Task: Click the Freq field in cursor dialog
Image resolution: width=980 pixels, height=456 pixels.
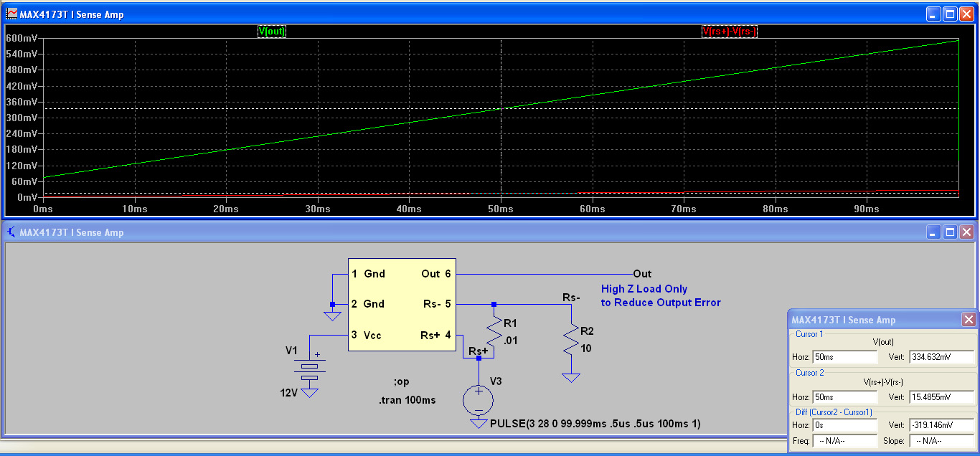Action: pyautogui.click(x=844, y=441)
